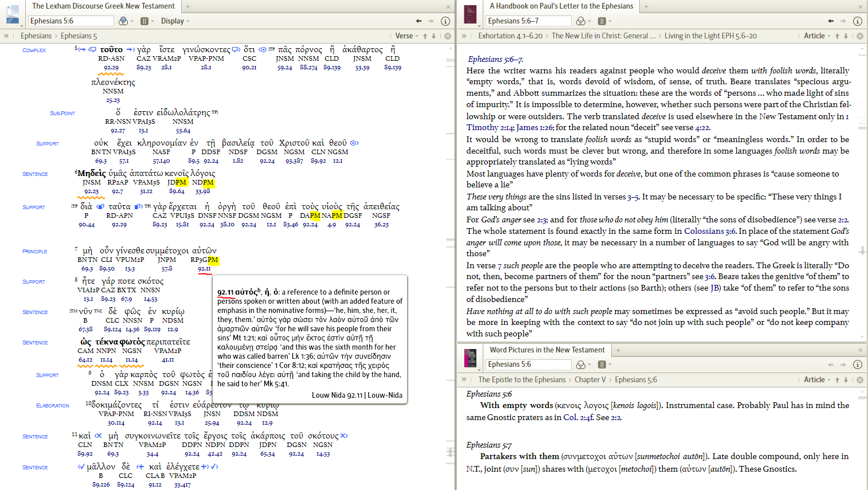868x490 pixels.
Task: Open Article unit dropdown in Handbook panel
Action: [x=817, y=36]
